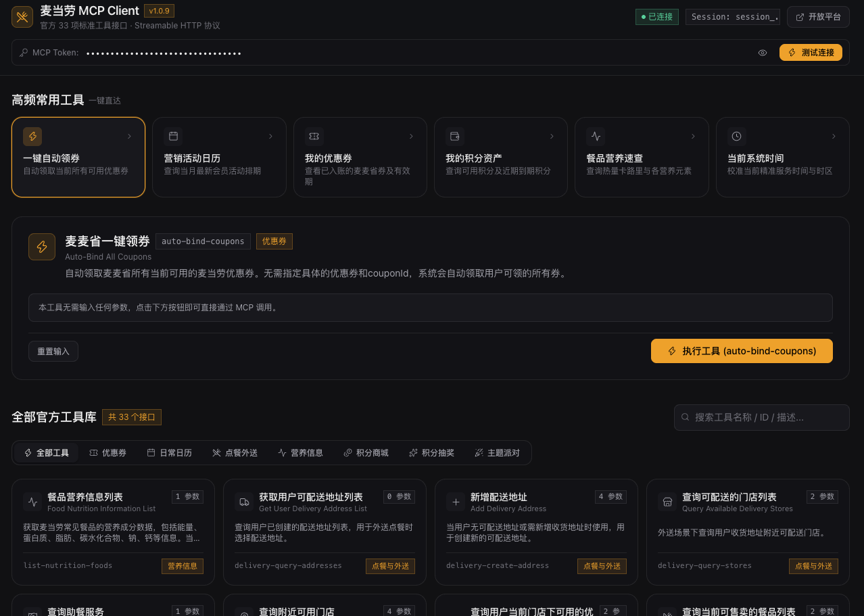Click the 4 参数 badge on 新增配送地址
This screenshot has height=616, width=864.
pos(610,496)
